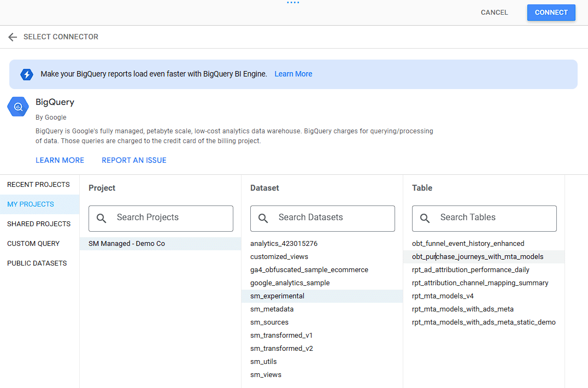Open the PUBLIC DATASETS tab
The width and height of the screenshot is (588, 388).
pos(39,263)
